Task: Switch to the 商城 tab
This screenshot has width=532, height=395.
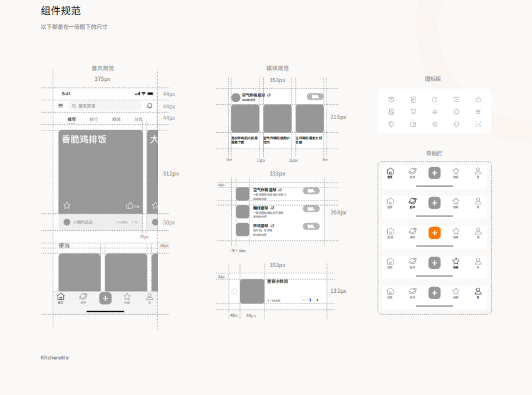Action: 116,119
